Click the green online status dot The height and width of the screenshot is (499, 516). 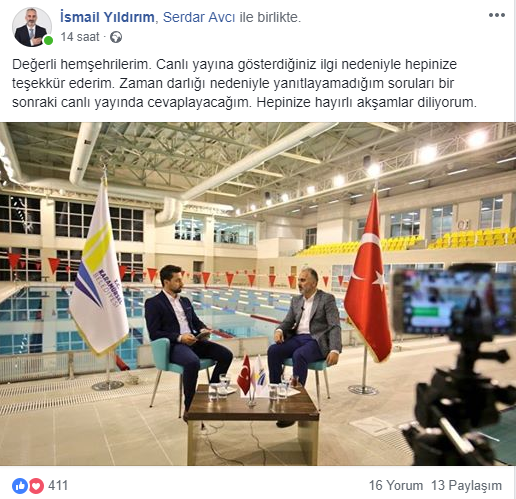[x=49, y=41]
